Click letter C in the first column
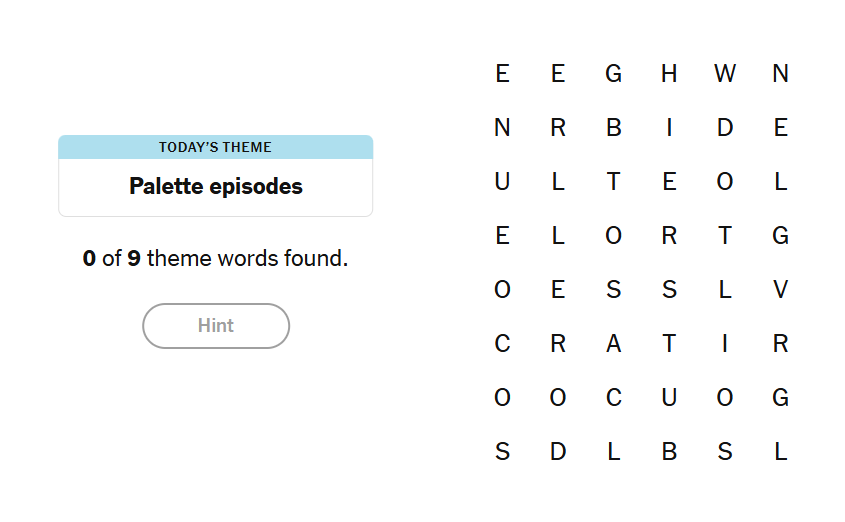This screenshot has height=522, width=845. 502,344
